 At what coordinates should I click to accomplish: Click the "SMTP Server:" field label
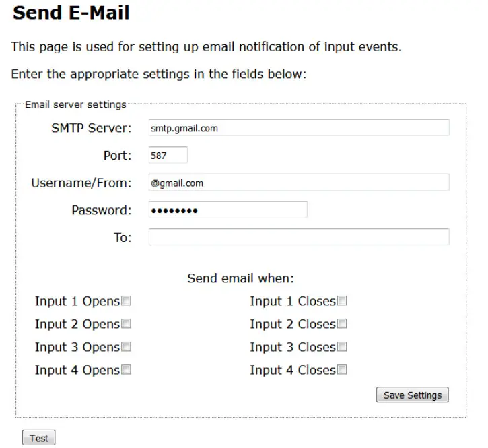(x=92, y=128)
